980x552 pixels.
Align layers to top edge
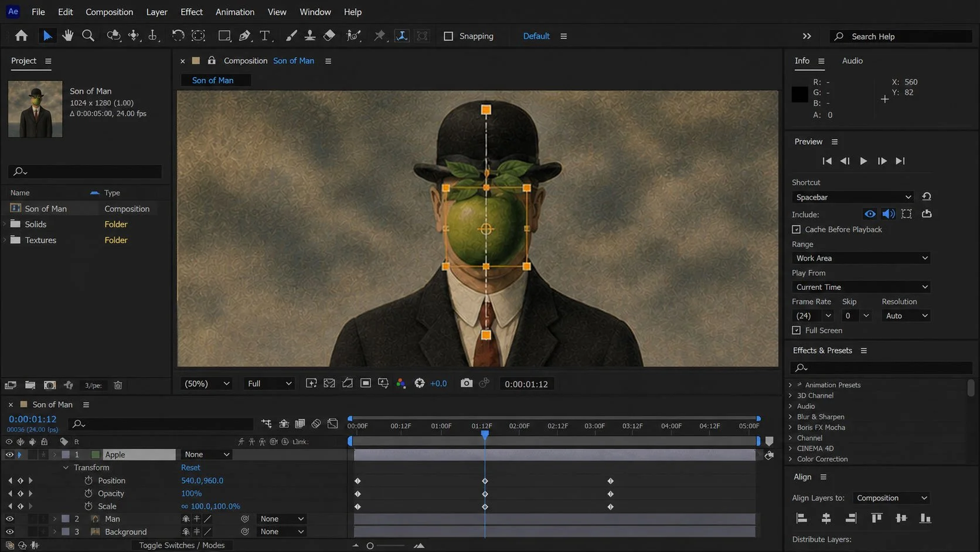(x=877, y=518)
